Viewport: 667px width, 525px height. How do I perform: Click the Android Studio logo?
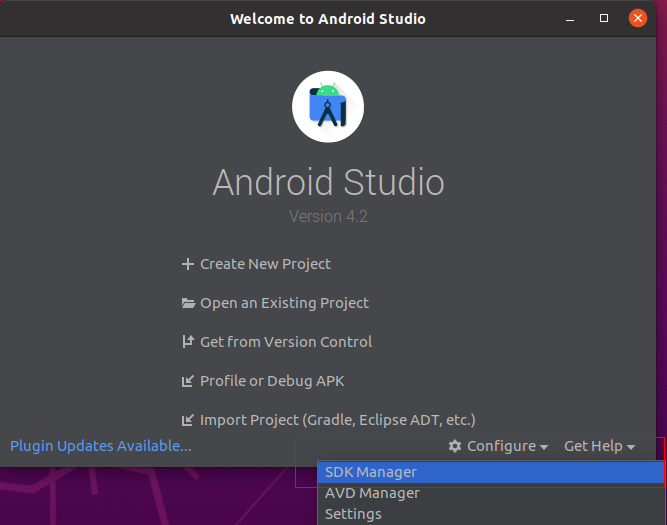pyautogui.click(x=328, y=107)
